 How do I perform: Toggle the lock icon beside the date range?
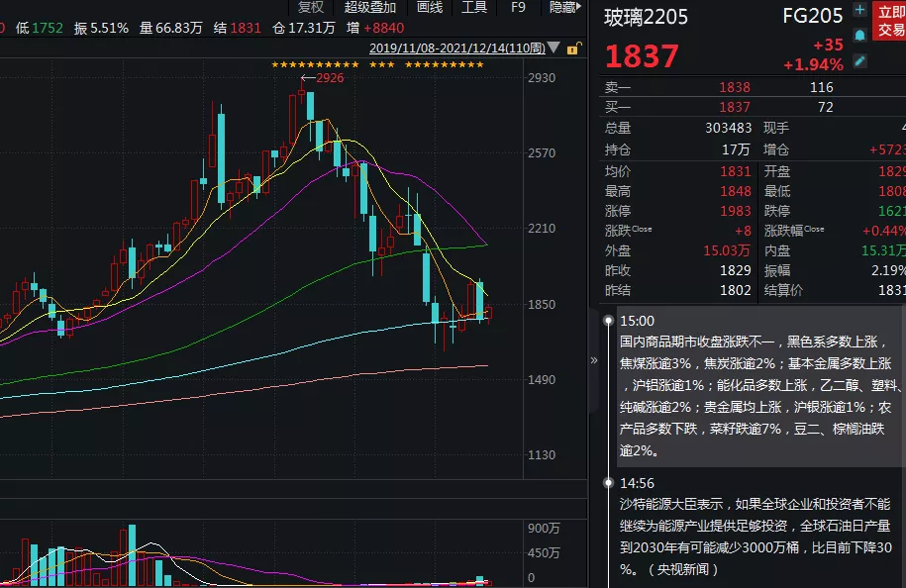(x=572, y=47)
